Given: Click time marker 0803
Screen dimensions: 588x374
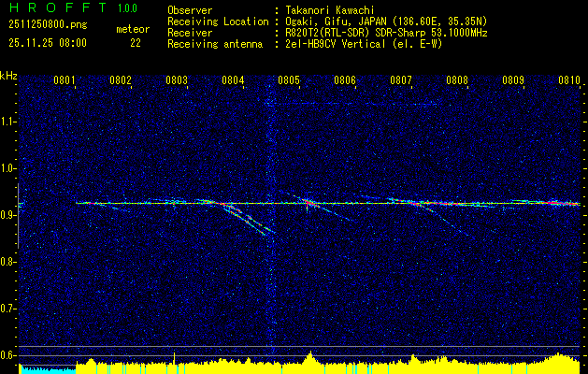Looking at the screenshot, I should point(177,79).
